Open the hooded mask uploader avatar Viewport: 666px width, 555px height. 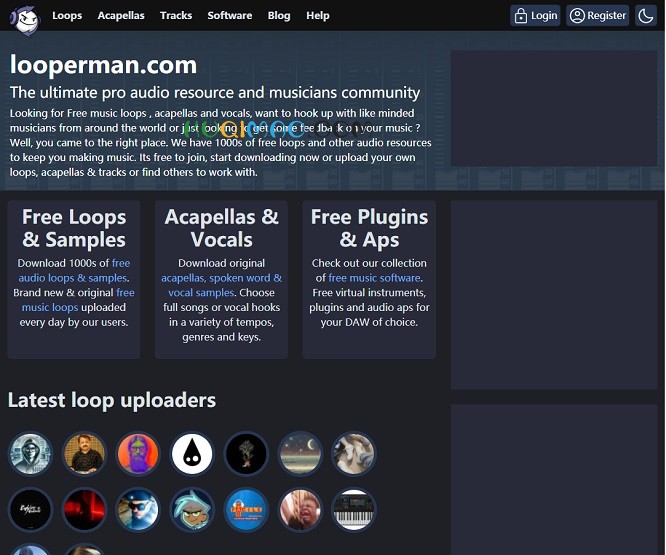(x=30, y=453)
